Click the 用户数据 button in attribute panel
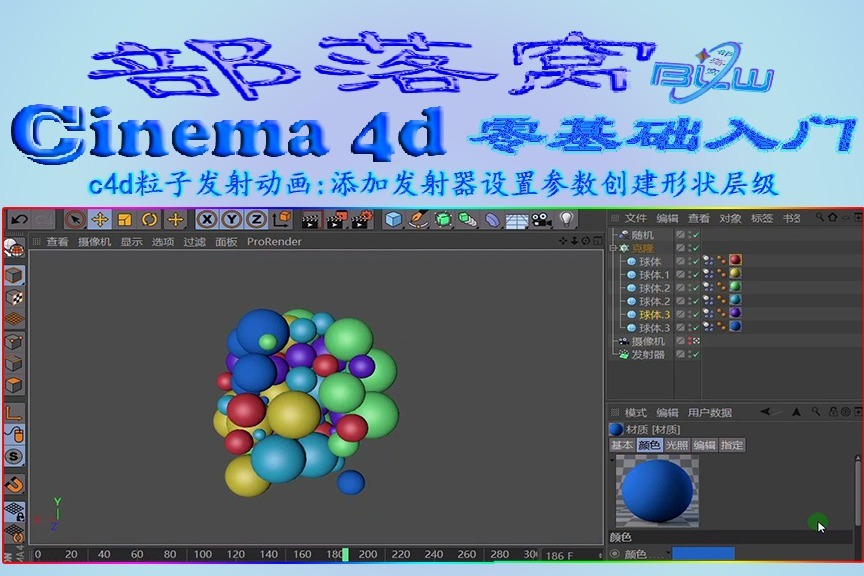 pos(711,412)
